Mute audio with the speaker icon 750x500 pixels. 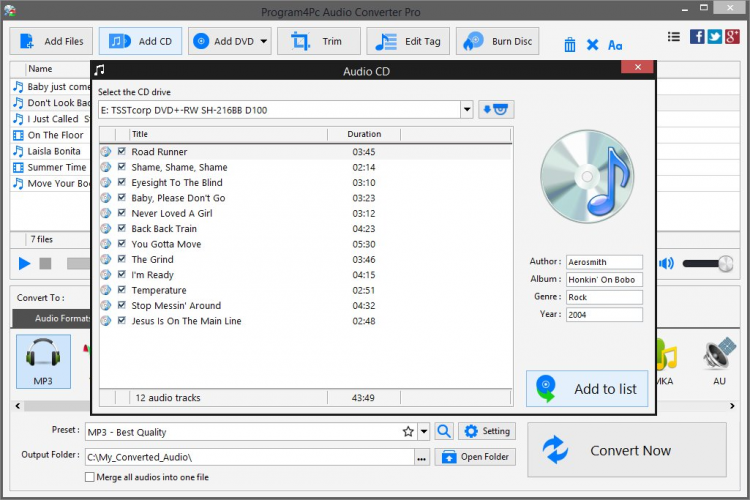pos(666,263)
